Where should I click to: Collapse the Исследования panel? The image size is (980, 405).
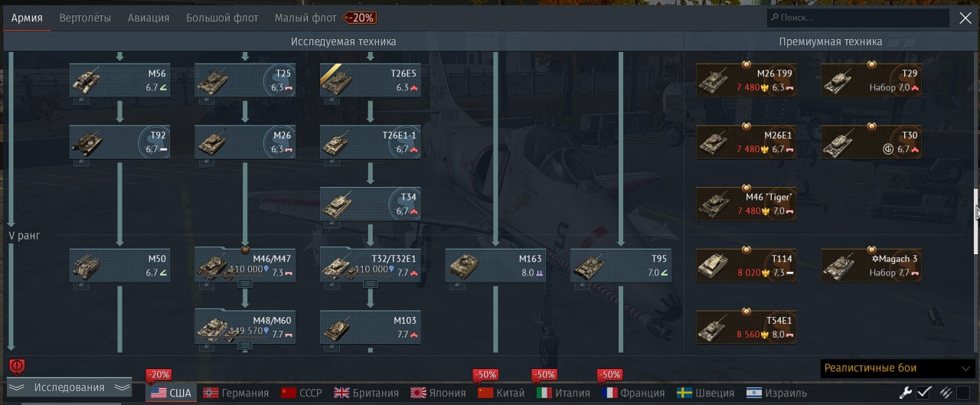(x=69, y=387)
